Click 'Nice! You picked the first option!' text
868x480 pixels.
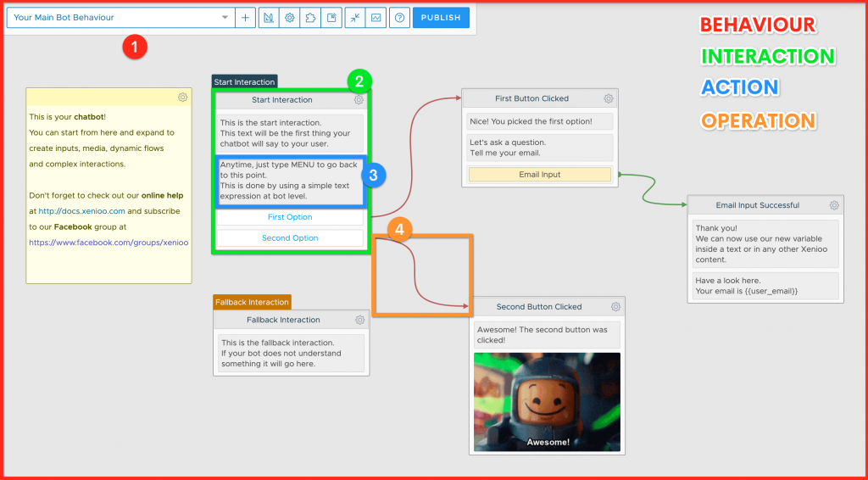(x=540, y=121)
